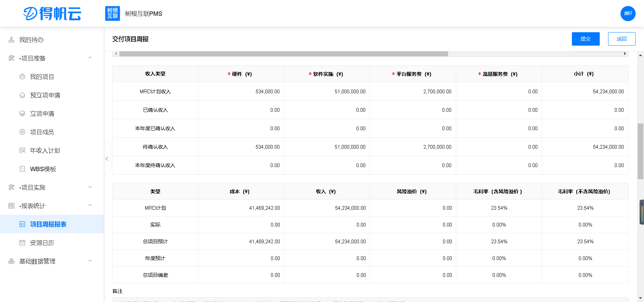Viewport: 644px width, 302px height.
Task: Click the horizontal scrollbar right arrow
Action: (625, 54)
